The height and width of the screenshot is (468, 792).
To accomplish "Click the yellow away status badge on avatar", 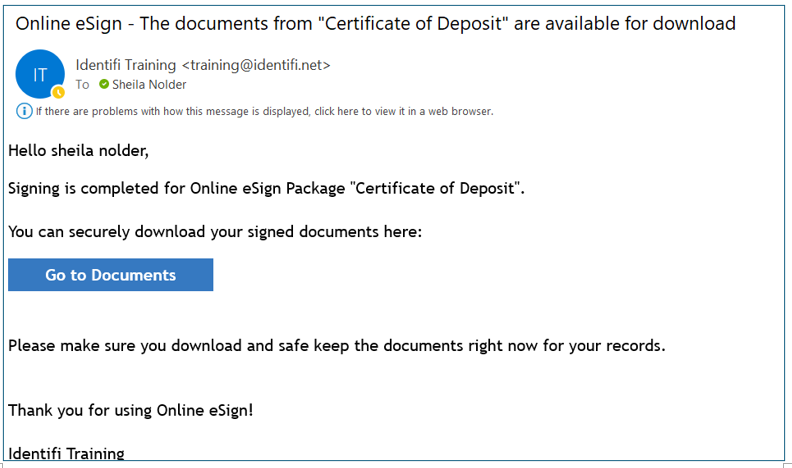I will coord(59,92).
